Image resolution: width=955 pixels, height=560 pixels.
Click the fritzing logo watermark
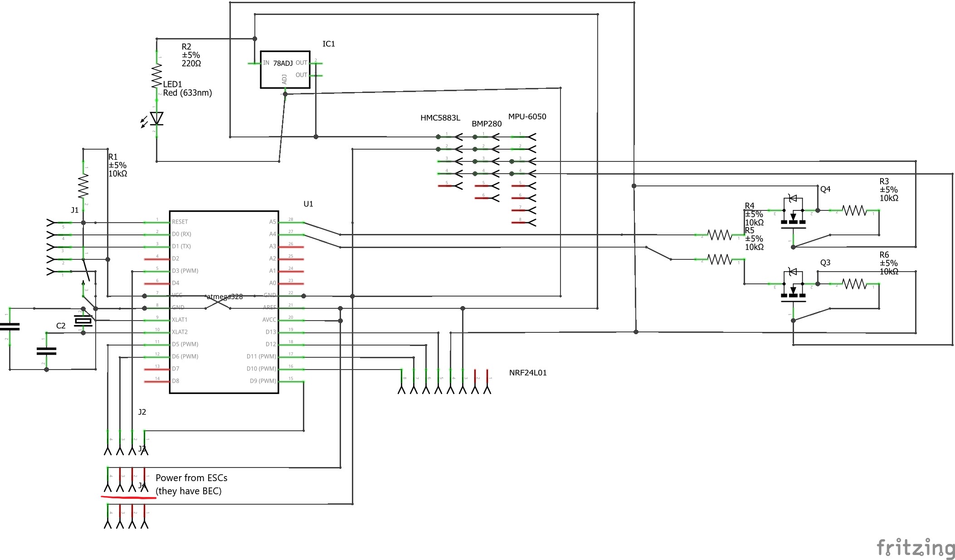click(x=915, y=547)
